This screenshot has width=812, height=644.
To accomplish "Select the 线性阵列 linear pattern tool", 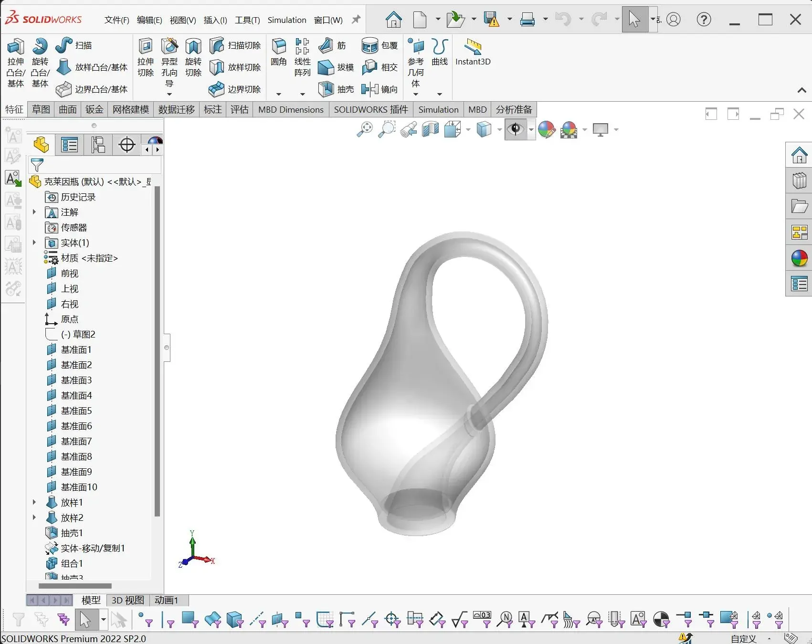I will pos(303,58).
